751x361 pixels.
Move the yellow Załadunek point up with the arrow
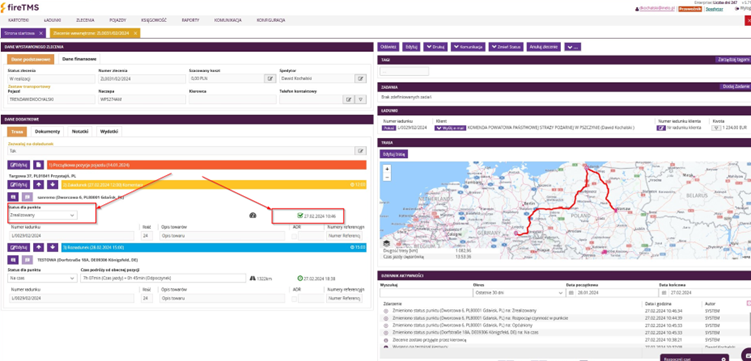point(38,185)
